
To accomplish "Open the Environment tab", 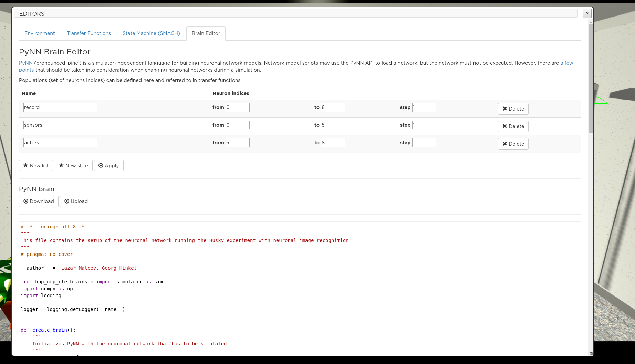I will (40, 33).
